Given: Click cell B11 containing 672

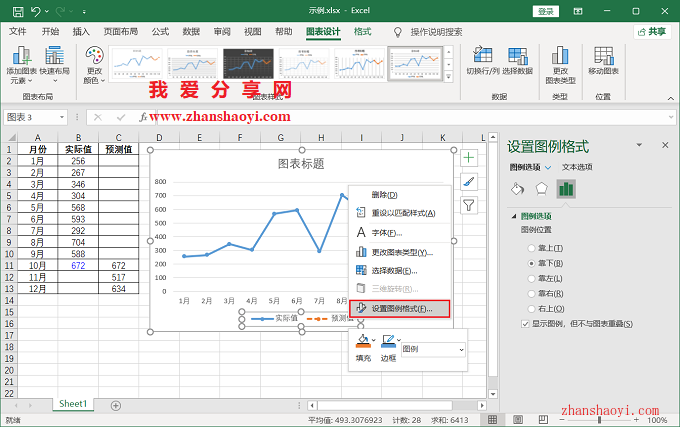Looking at the screenshot, I should pyautogui.click(x=78, y=265).
